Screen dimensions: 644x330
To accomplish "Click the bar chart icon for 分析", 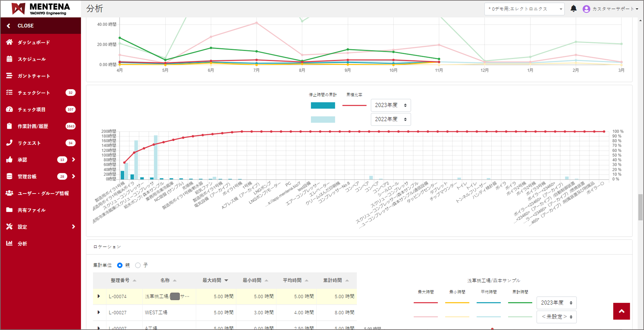I will tap(9, 243).
